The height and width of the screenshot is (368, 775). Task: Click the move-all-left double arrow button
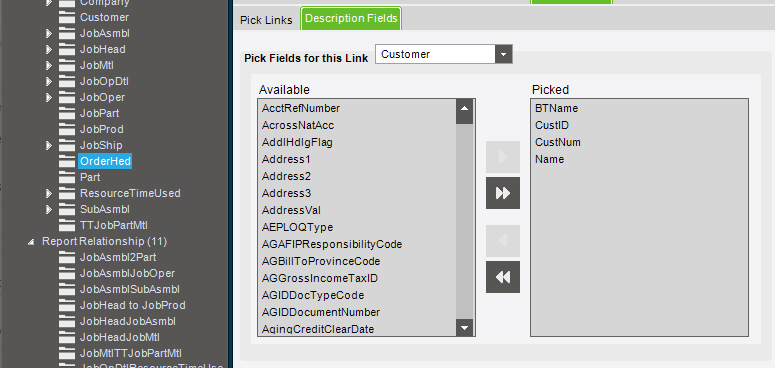(x=503, y=277)
